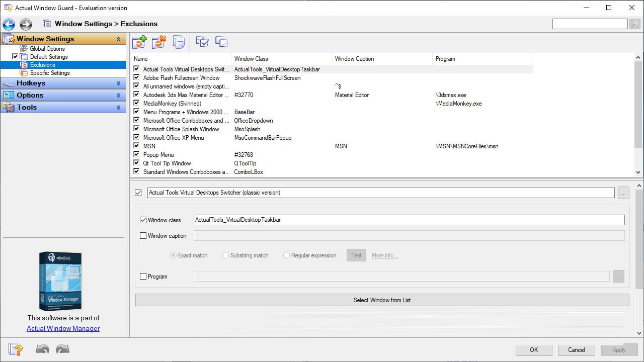The width and height of the screenshot is (644, 362).
Task: Delete the selected exclusion
Action: pyautogui.click(x=159, y=42)
